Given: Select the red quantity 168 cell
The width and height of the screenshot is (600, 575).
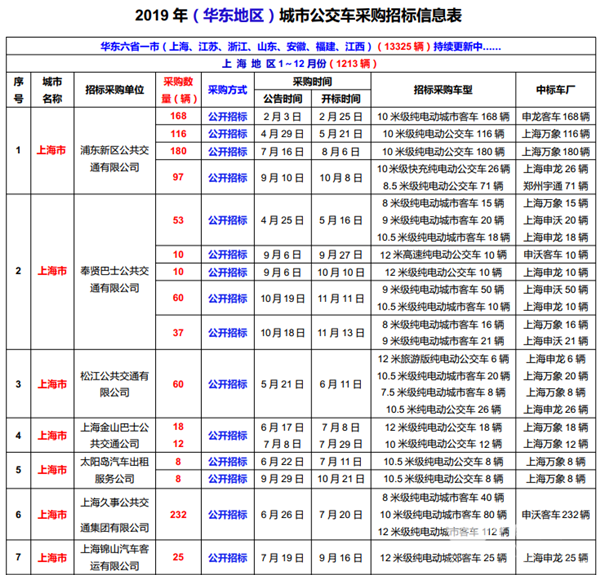Looking at the screenshot, I should click(x=179, y=116).
